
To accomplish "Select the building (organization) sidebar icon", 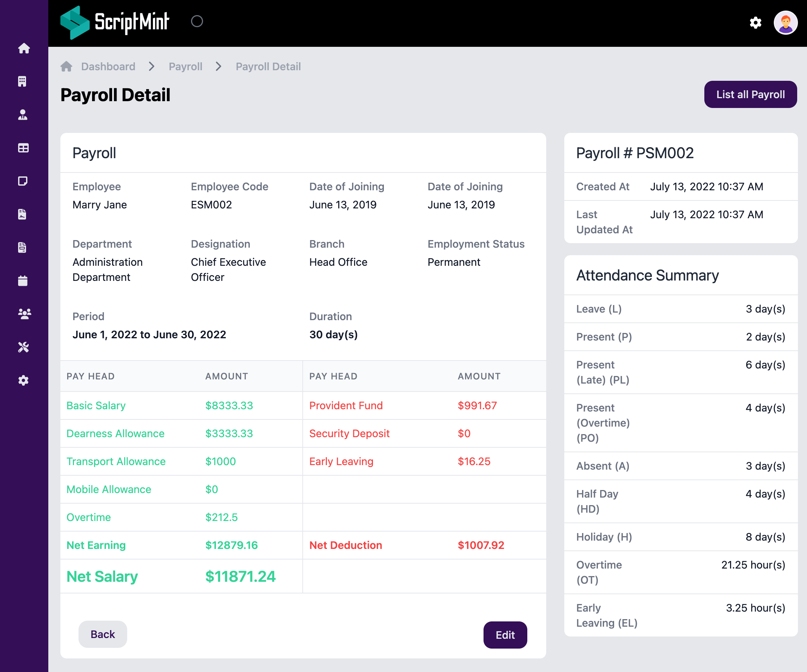I will (x=24, y=81).
